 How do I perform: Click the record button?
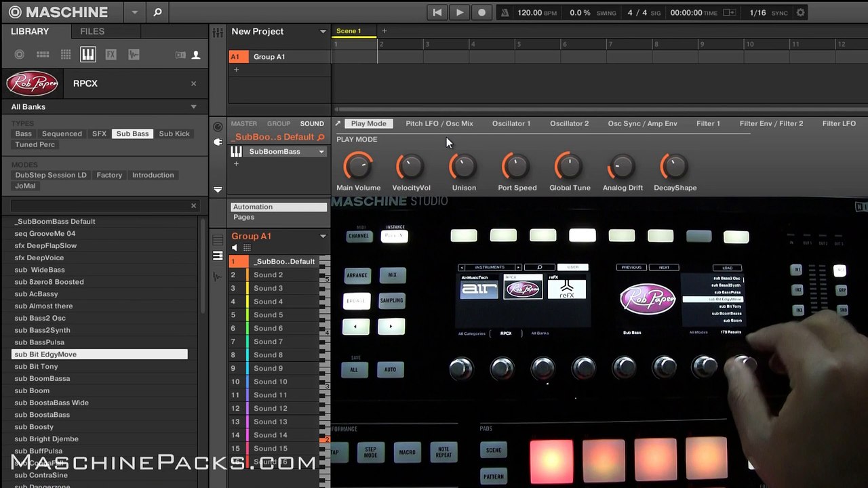pyautogui.click(x=481, y=12)
